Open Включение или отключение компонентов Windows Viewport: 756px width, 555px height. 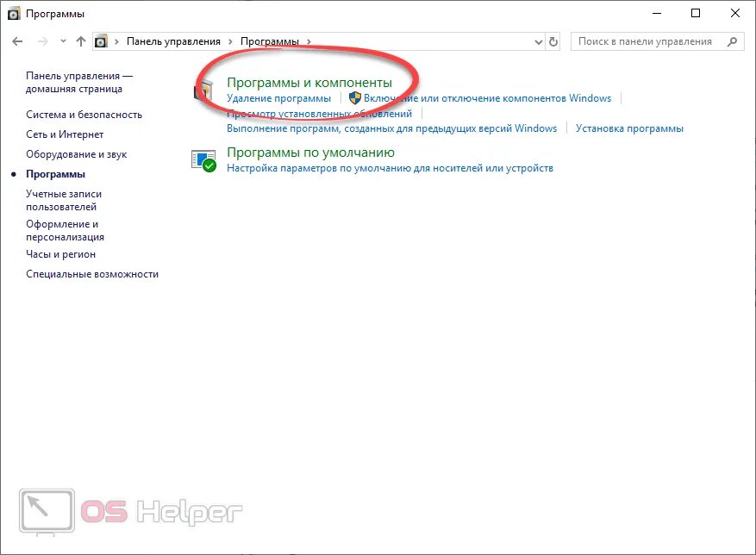(487, 98)
